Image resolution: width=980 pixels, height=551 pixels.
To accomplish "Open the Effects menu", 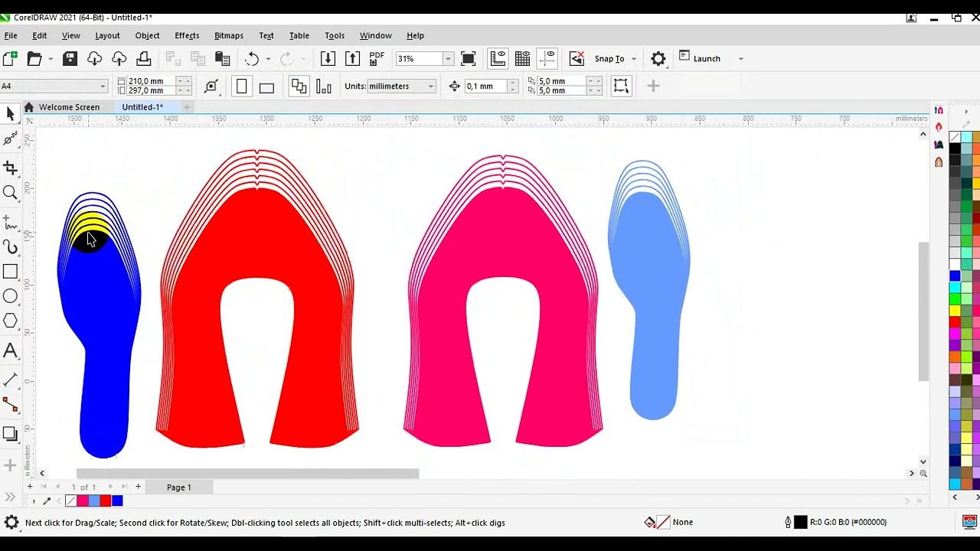I will pyautogui.click(x=187, y=35).
